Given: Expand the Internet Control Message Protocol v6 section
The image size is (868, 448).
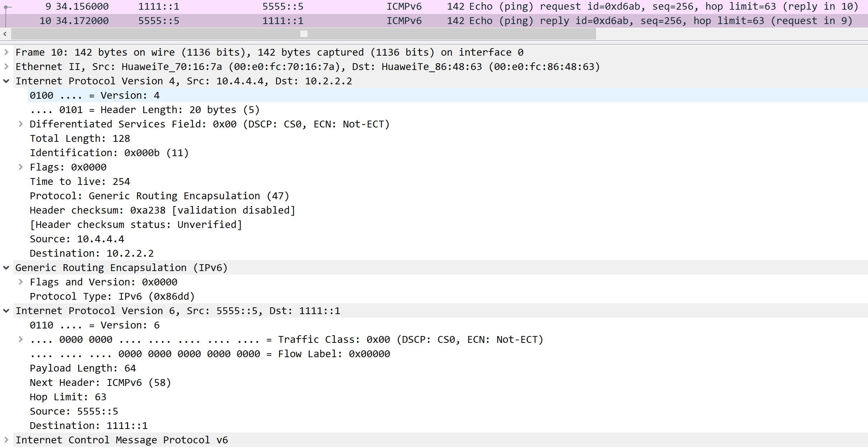Looking at the screenshot, I should (x=6, y=440).
